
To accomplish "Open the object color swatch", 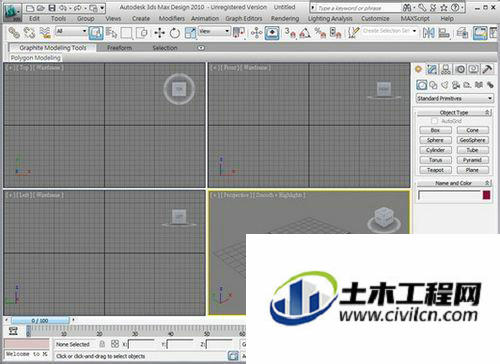I will [x=486, y=195].
